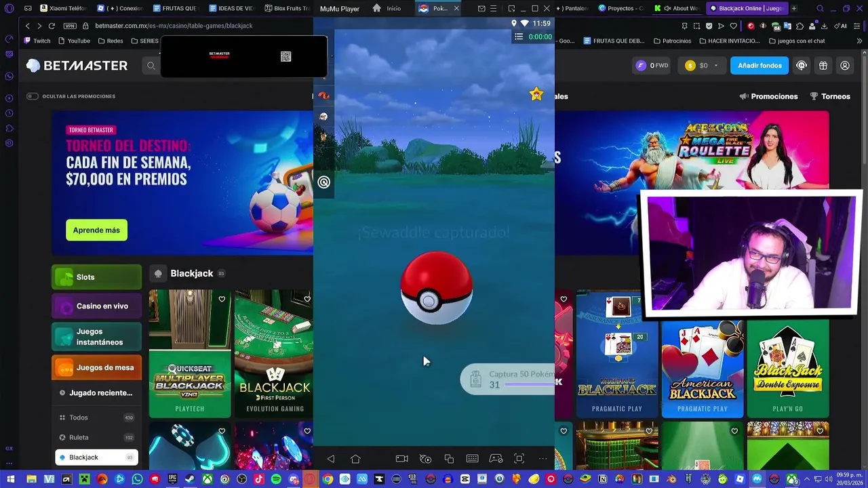Favorite the Blackjack First Person game heart

pos(307,299)
